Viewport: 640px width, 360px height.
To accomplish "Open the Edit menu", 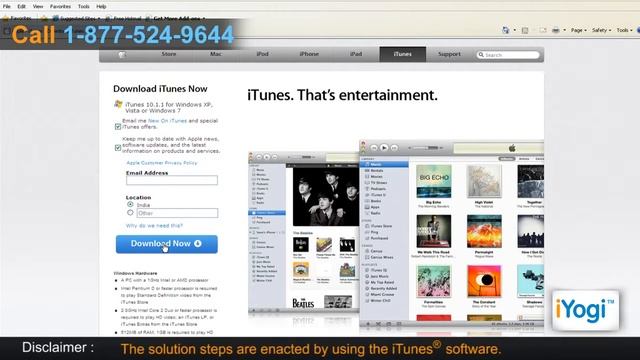I will click(x=21, y=7).
